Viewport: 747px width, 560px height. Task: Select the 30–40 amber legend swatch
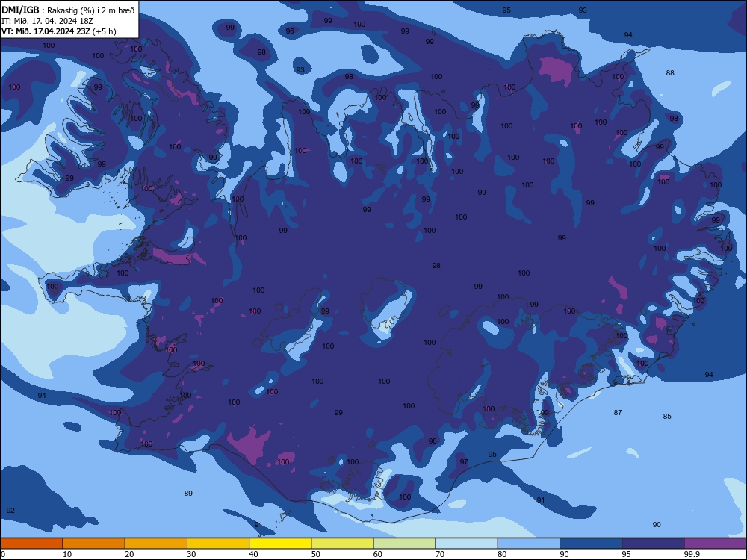tap(218, 544)
